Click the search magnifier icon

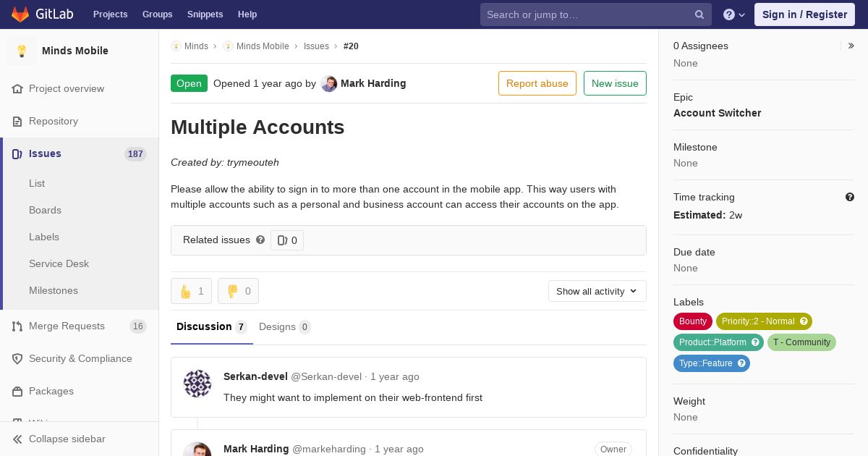(x=699, y=14)
